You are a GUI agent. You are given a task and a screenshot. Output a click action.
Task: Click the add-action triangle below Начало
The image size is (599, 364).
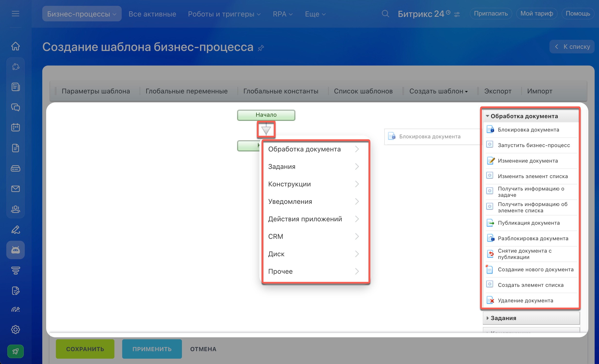pos(266,130)
